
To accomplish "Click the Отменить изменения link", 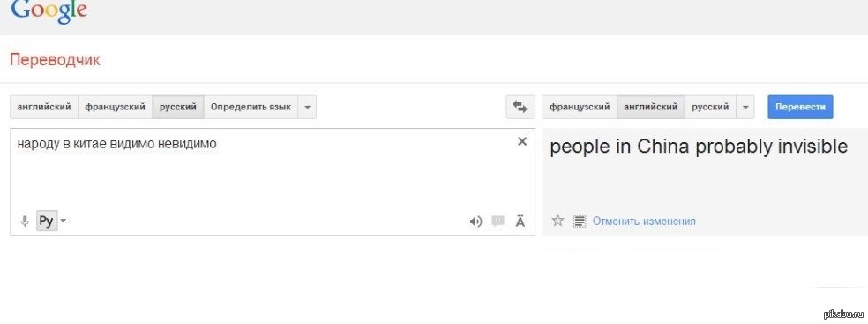I will [644, 222].
